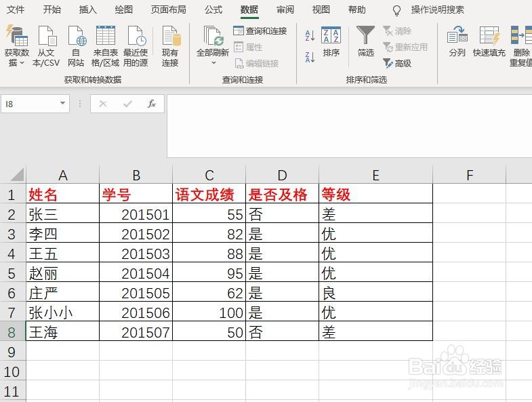This screenshot has height=402, width=532.
Task: Click Remove Duplicates (删除重复值) icon
Action: pos(520,46)
